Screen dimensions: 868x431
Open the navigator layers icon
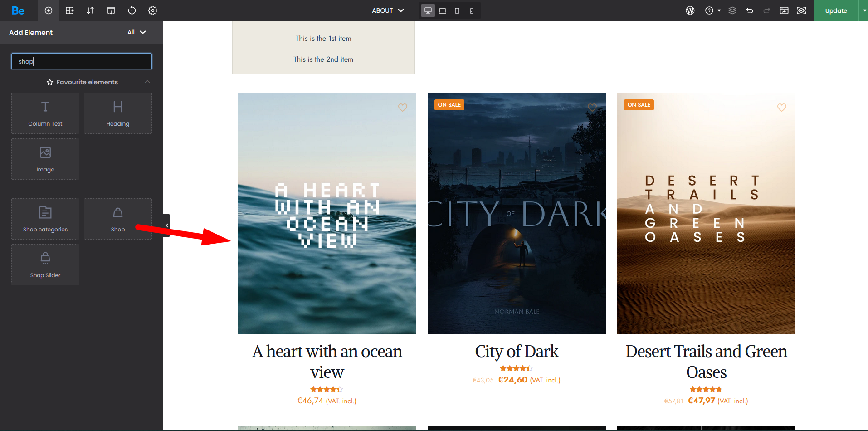[732, 10]
